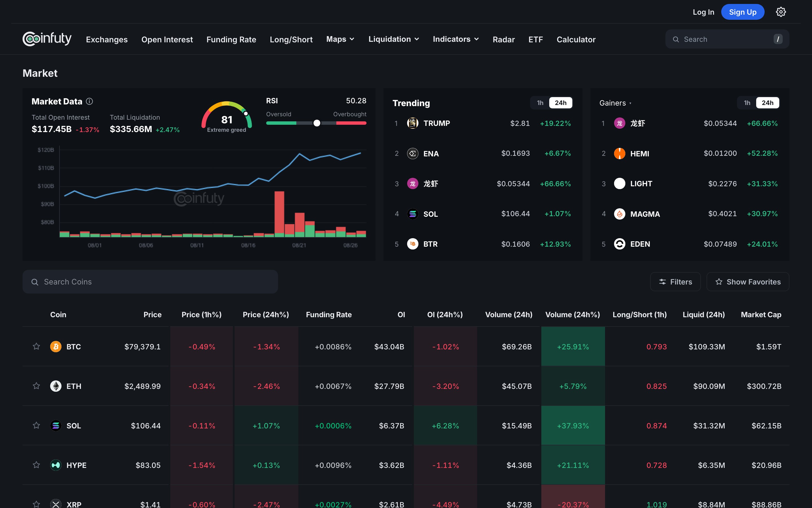Click the SOL coin icon in table

56,426
